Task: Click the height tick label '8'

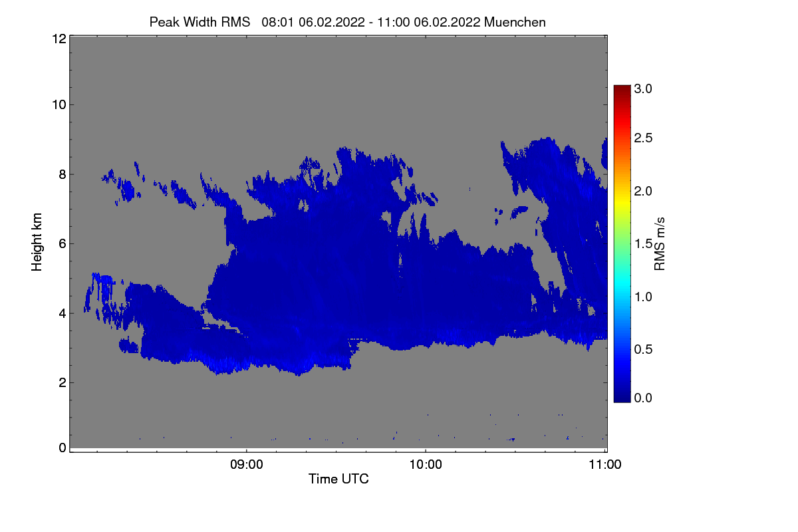Action: coord(63,174)
